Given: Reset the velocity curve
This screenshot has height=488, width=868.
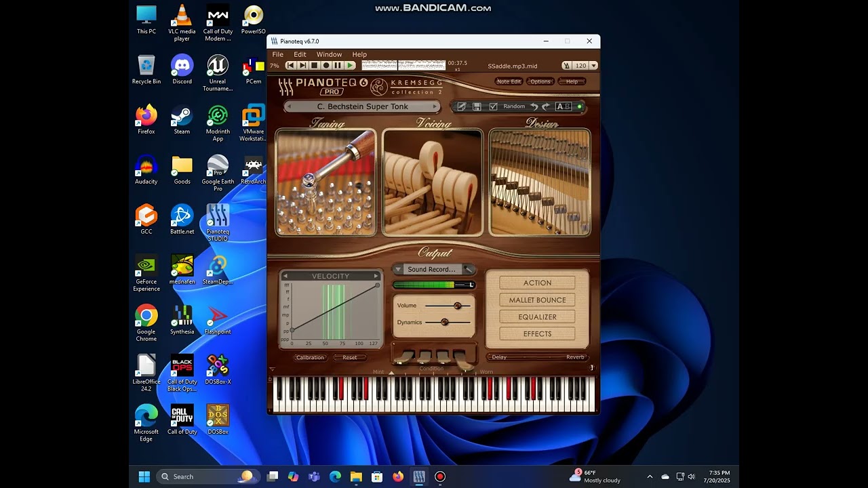Looking at the screenshot, I should tap(350, 357).
